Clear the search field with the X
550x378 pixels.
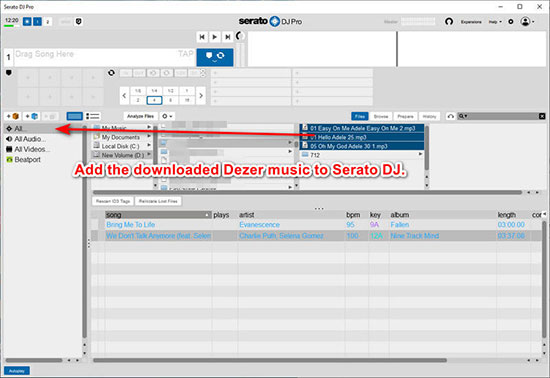[542, 116]
